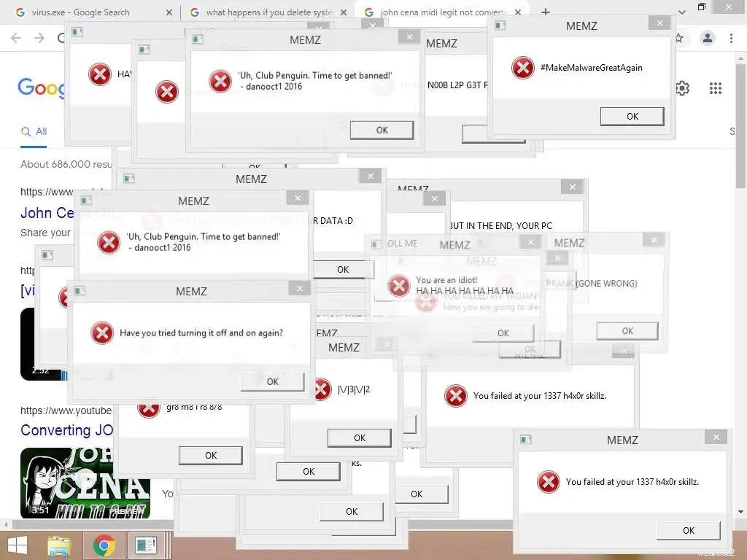
Task: Go forward with the Chrome forward arrow
Action: tap(39, 38)
